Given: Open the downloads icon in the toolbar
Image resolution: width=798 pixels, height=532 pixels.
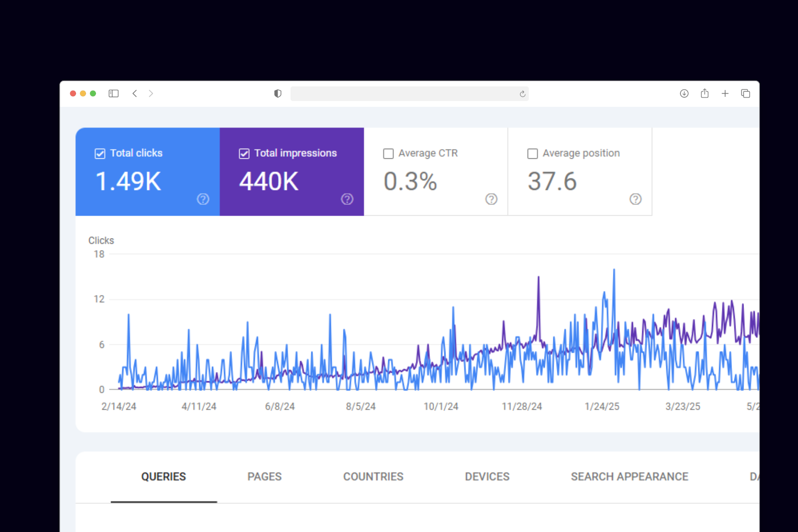Looking at the screenshot, I should coord(684,94).
